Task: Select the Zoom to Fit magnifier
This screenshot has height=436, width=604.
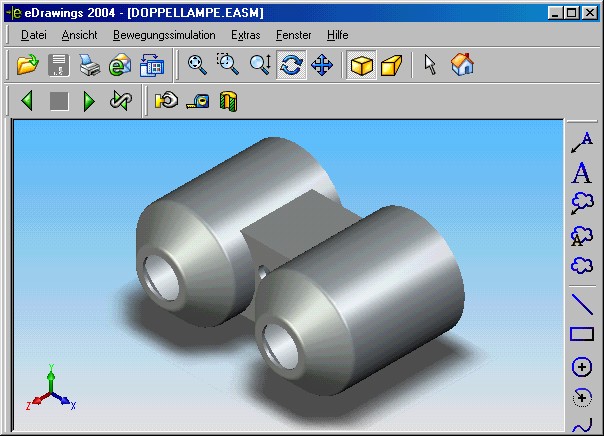Action: pos(197,64)
